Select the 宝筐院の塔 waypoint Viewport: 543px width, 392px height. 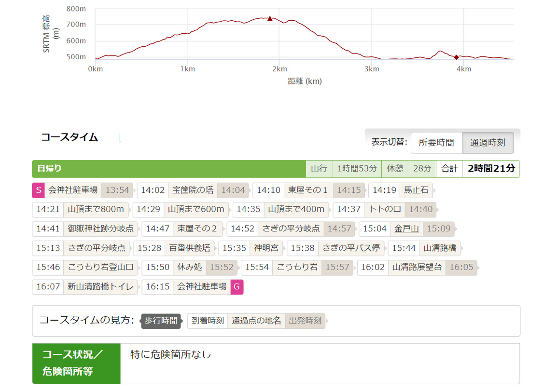193,190
